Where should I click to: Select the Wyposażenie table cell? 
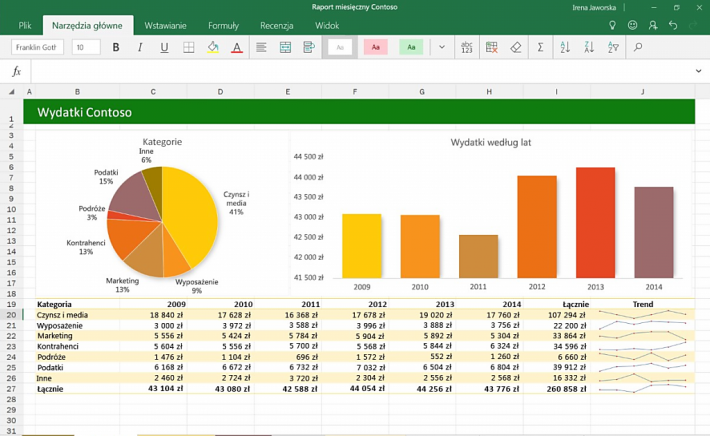77,326
